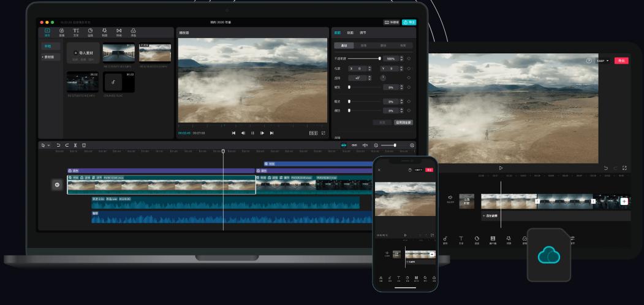This screenshot has width=644, height=305.
Task: Click the Stickers icon in laptop toolbar
Action: [x=90, y=31]
